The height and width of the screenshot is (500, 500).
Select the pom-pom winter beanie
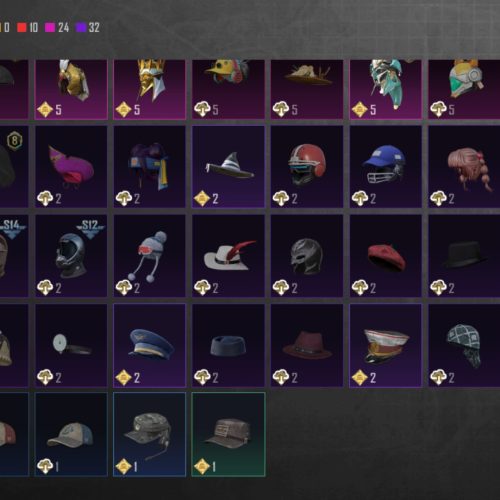coord(150,256)
